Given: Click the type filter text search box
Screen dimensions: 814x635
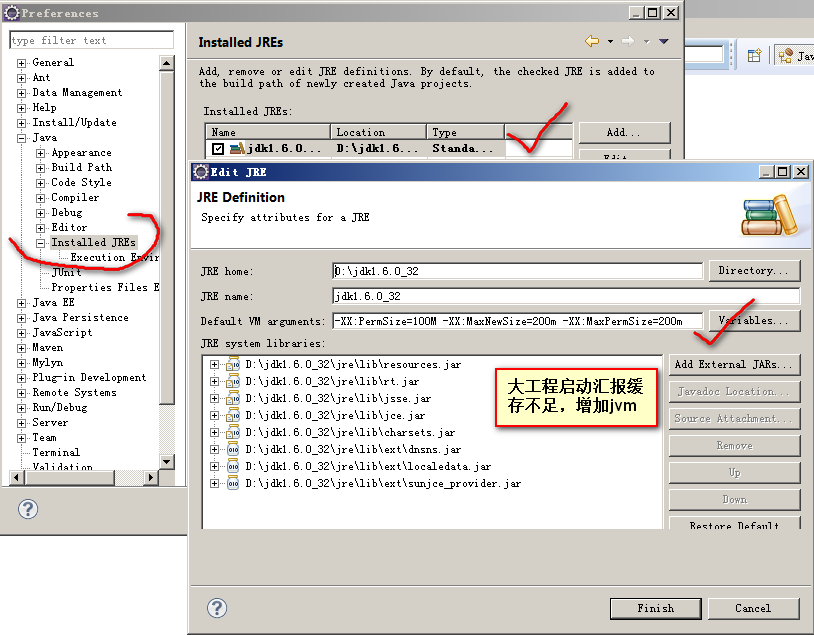Looking at the screenshot, I should [92, 40].
